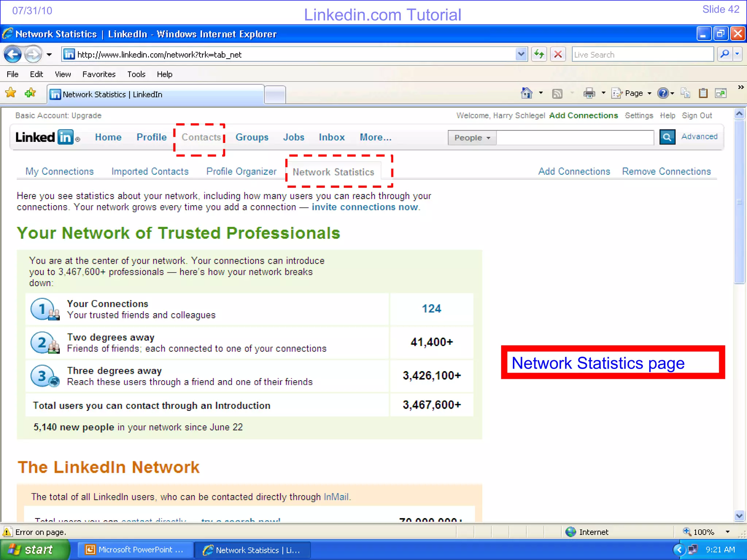
Task: Open the Tools menu
Action: point(136,74)
